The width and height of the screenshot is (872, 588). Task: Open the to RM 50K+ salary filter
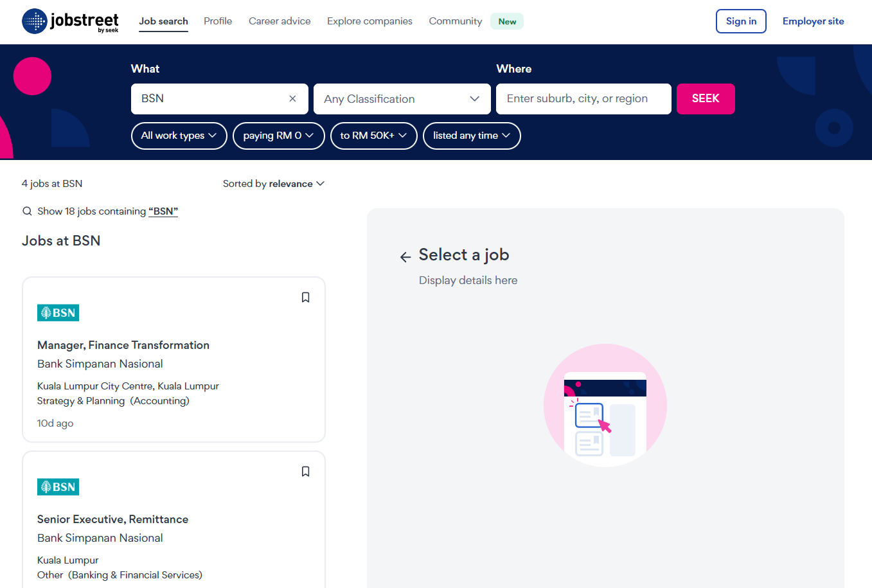click(374, 136)
